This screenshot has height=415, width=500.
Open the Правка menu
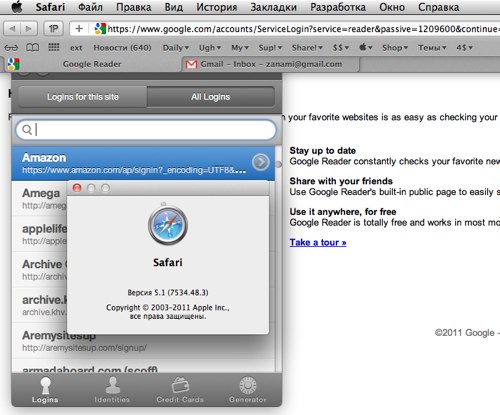pyautogui.click(x=133, y=7)
